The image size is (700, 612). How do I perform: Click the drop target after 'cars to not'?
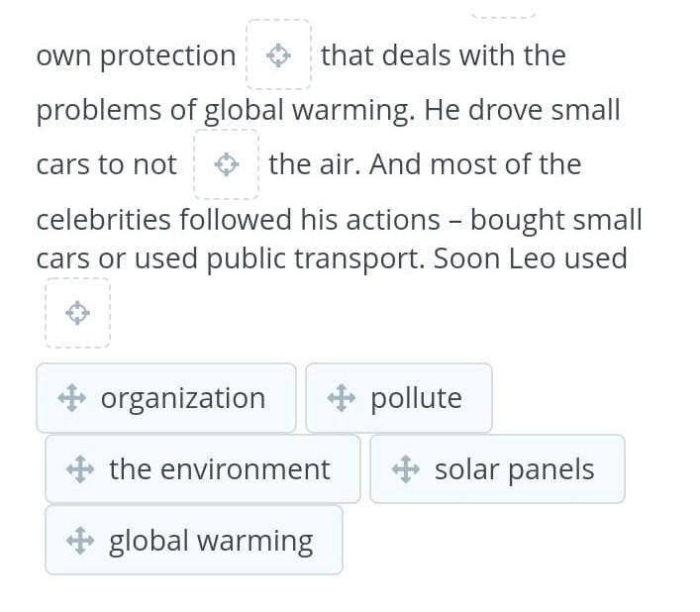coord(227,164)
